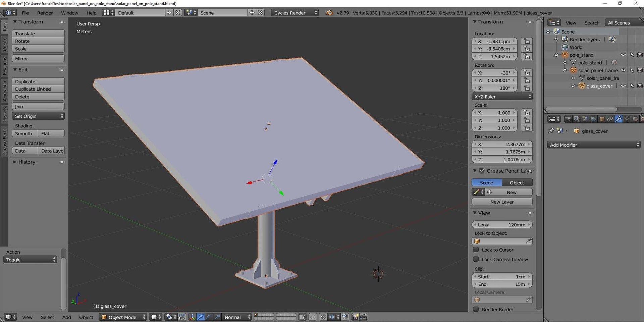Click the Duplicate Linked button
644x322 pixels.
tap(38, 89)
